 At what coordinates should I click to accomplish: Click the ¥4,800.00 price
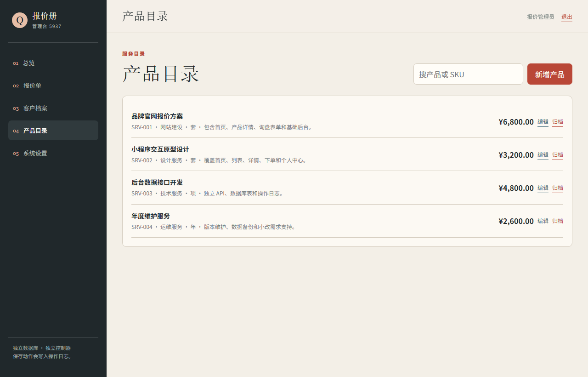pyautogui.click(x=516, y=188)
